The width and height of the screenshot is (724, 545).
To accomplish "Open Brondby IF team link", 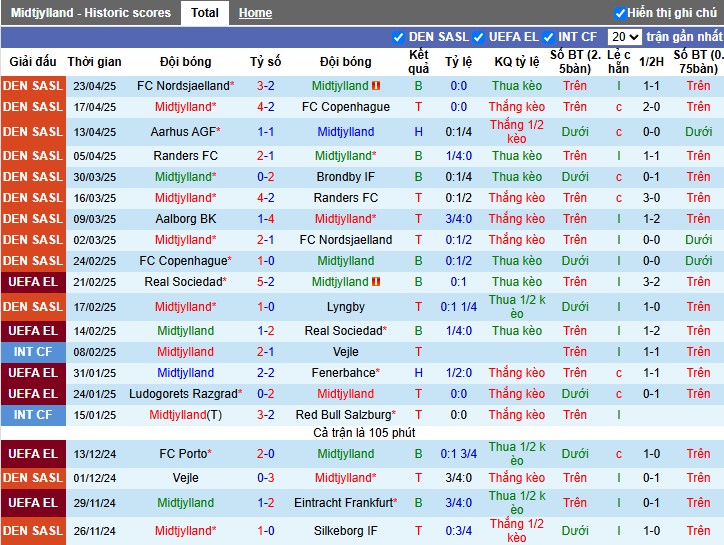I will 345,177.
